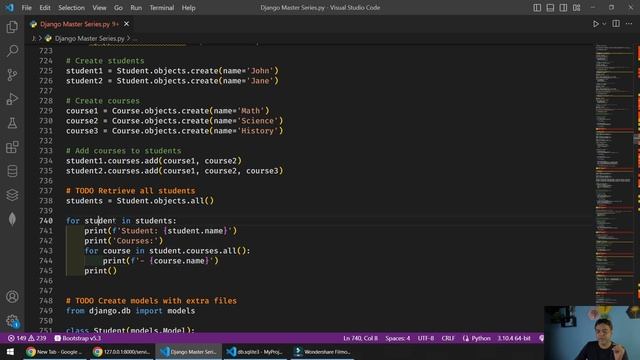Image resolution: width=640 pixels, height=360 pixels.
Task: Open the Explorer view in the activity bar
Action: 12,27
